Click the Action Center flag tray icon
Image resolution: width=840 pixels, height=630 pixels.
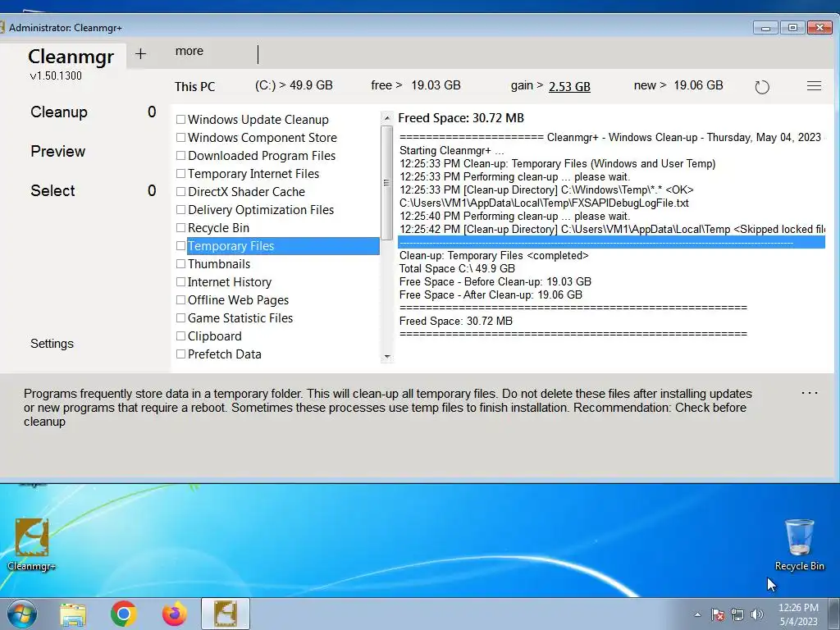click(717, 614)
